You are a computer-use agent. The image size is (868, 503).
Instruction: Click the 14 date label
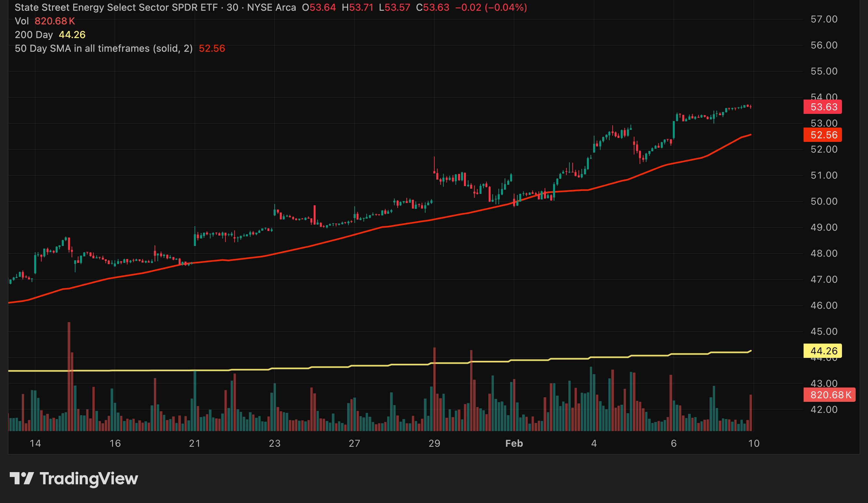pyautogui.click(x=35, y=443)
